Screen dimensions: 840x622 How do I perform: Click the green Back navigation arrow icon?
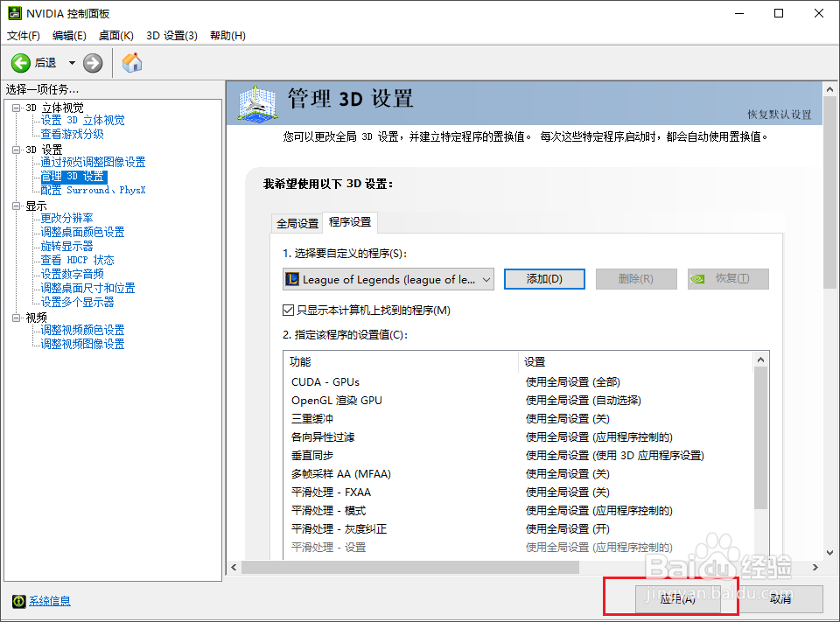coord(22,62)
